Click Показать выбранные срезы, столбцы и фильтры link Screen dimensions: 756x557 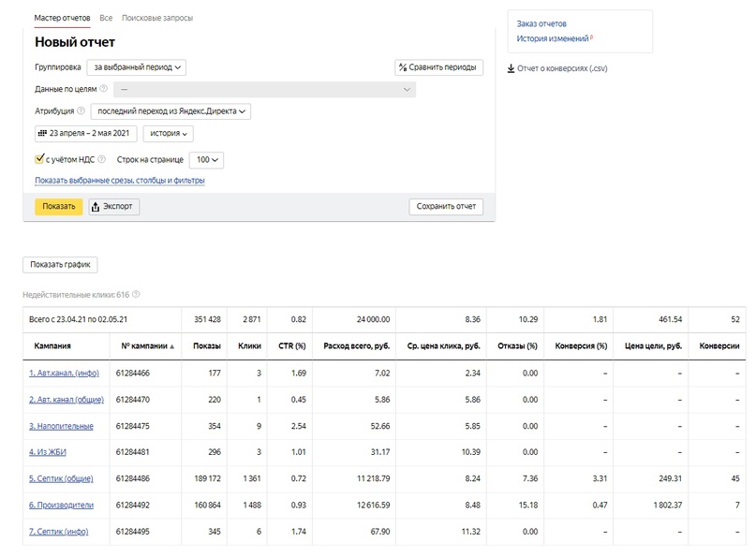120,180
